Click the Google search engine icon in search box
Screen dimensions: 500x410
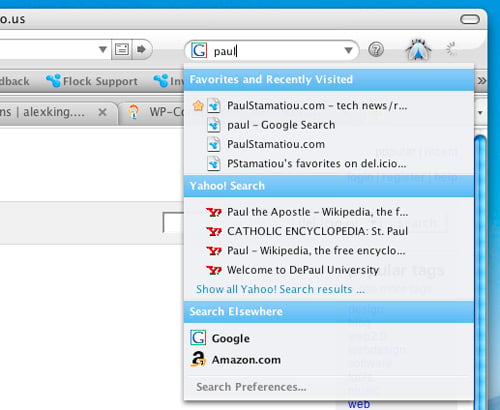click(199, 51)
